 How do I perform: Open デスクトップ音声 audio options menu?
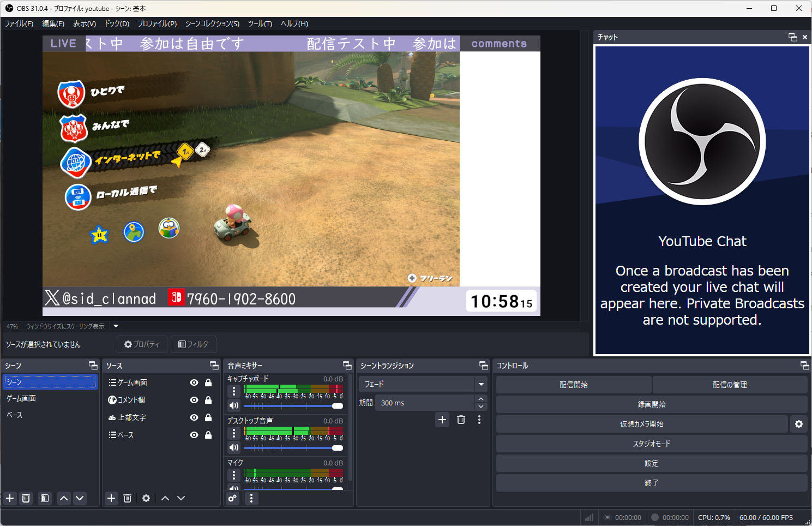(x=234, y=433)
